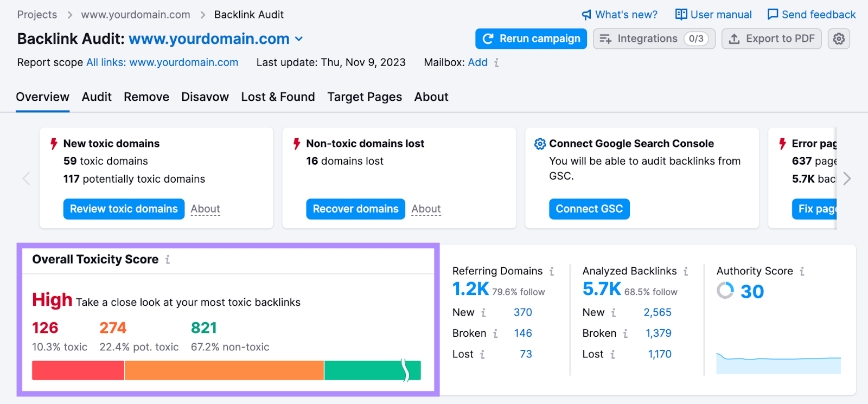868x404 pixels.
Task: Go to Projects breadcrumb
Action: tap(37, 15)
